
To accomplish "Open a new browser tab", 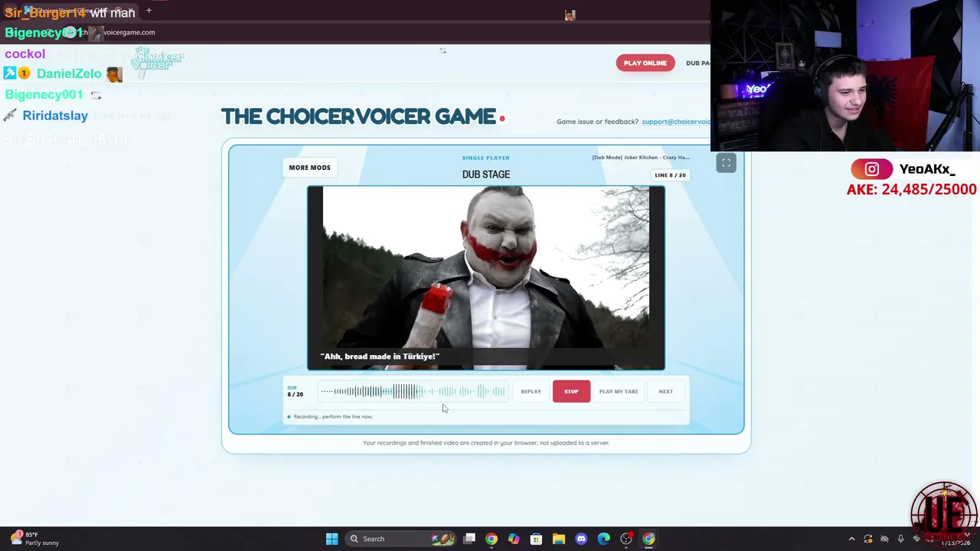I will pyautogui.click(x=149, y=11).
